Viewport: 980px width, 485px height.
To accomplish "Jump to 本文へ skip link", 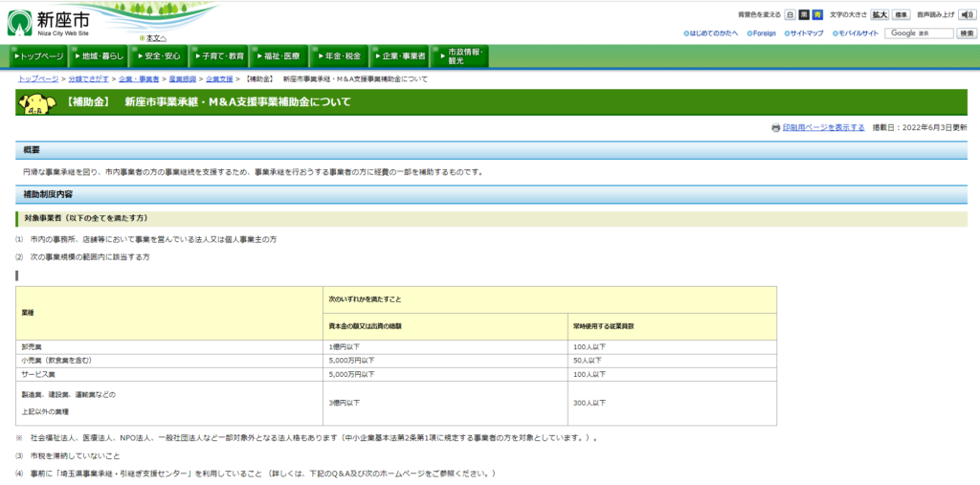I will (154, 38).
